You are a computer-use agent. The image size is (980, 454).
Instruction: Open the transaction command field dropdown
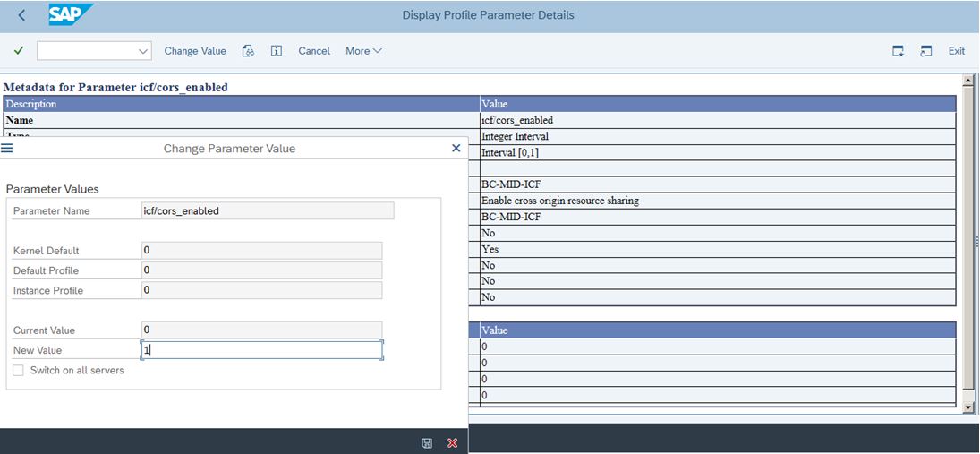(x=143, y=51)
